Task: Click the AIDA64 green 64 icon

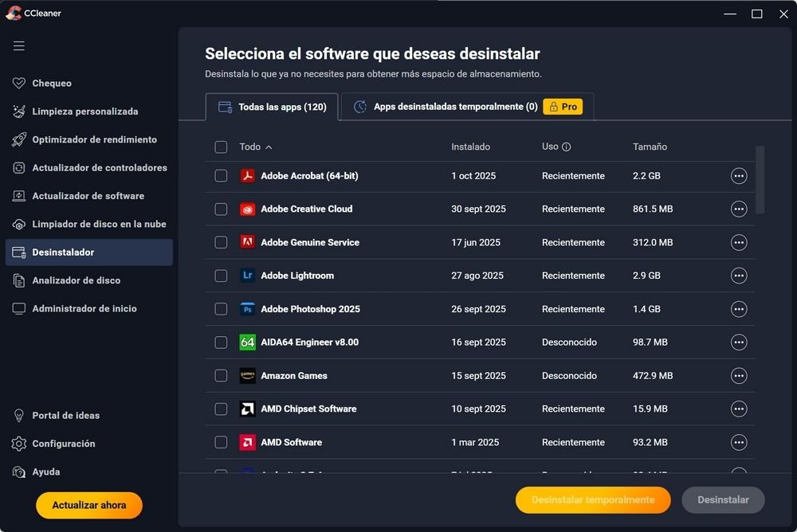Action: (248, 342)
